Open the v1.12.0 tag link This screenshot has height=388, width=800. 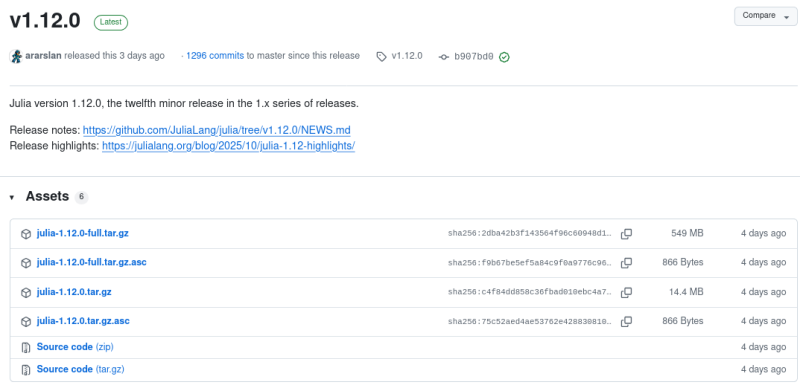point(407,56)
